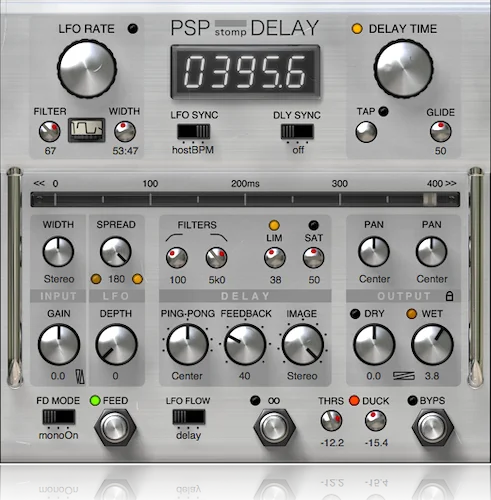
Task: Toggle the WET LED
Action: pyautogui.click(x=412, y=314)
